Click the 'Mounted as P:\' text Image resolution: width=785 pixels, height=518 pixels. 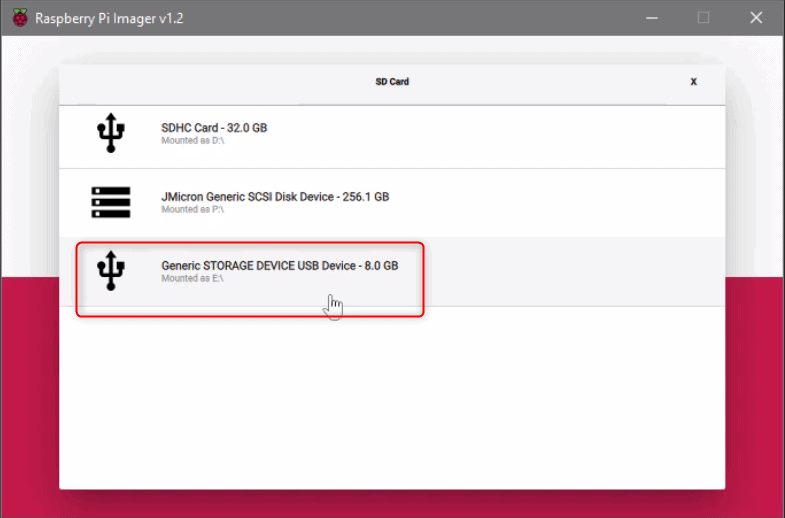coord(193,209)
